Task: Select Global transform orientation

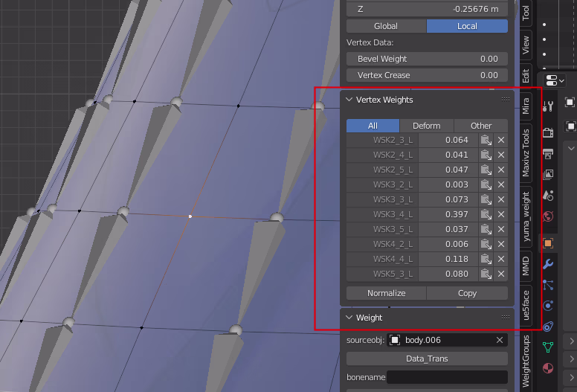Action: (x=386, y=26)
